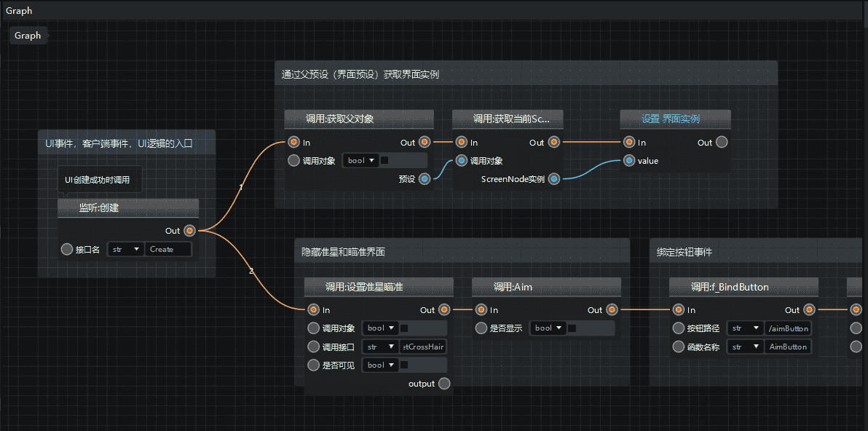
Task: Click the Out pin of 设置 界面实例 node
Action: (x=722, y=143)
